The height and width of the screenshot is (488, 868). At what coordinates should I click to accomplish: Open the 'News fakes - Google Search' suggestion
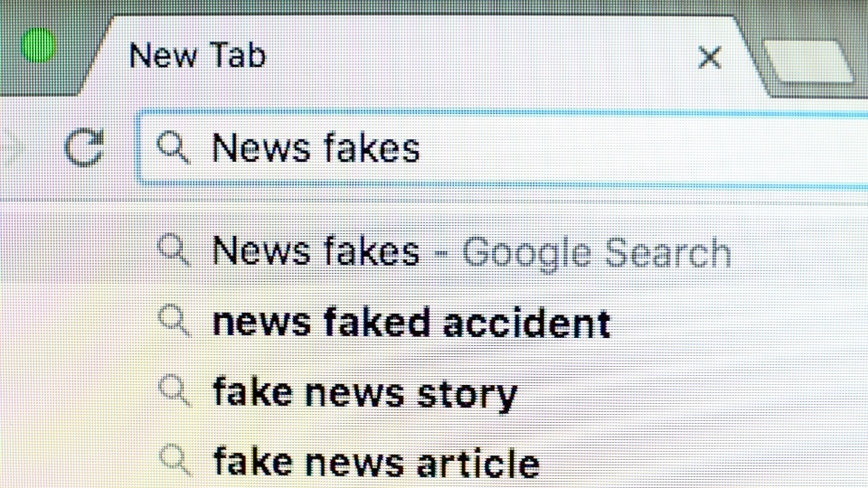point(315,250)
